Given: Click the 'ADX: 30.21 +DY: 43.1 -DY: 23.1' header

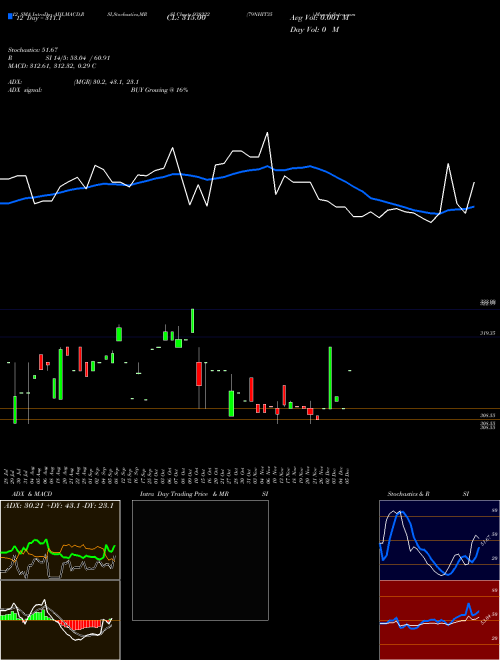Looking at the screenshot, I should pyautogui.click(x=59, y=506).
